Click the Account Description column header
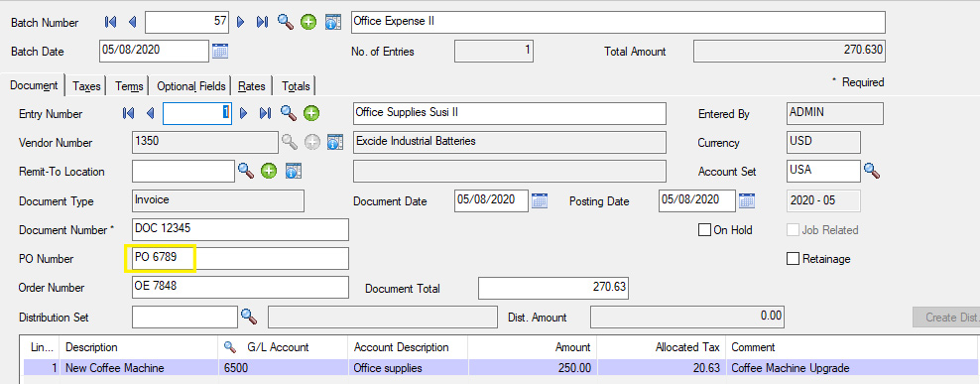 coord(408,347)
